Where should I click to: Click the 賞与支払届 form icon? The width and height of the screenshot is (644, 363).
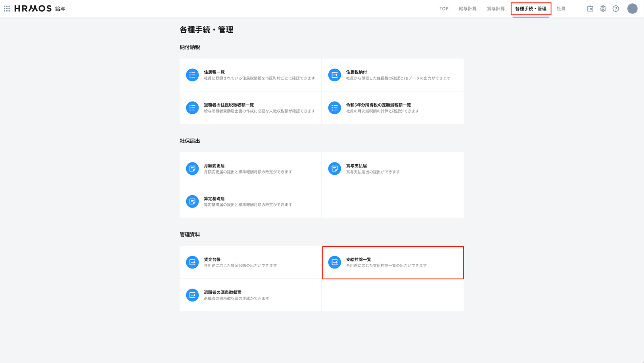point(335,169)
